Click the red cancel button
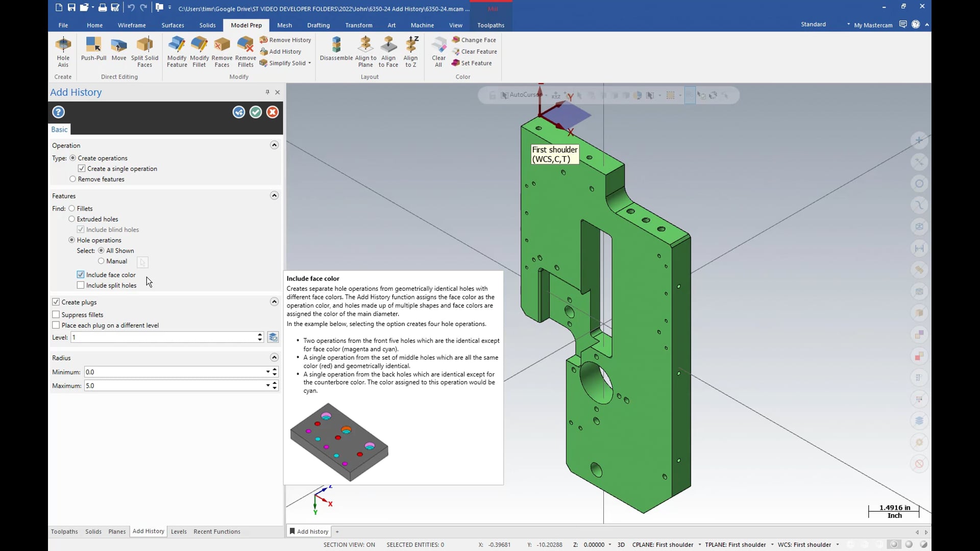The width and height of the screenshot is (980, 551). pyautogui.click(x=273, y=112)
